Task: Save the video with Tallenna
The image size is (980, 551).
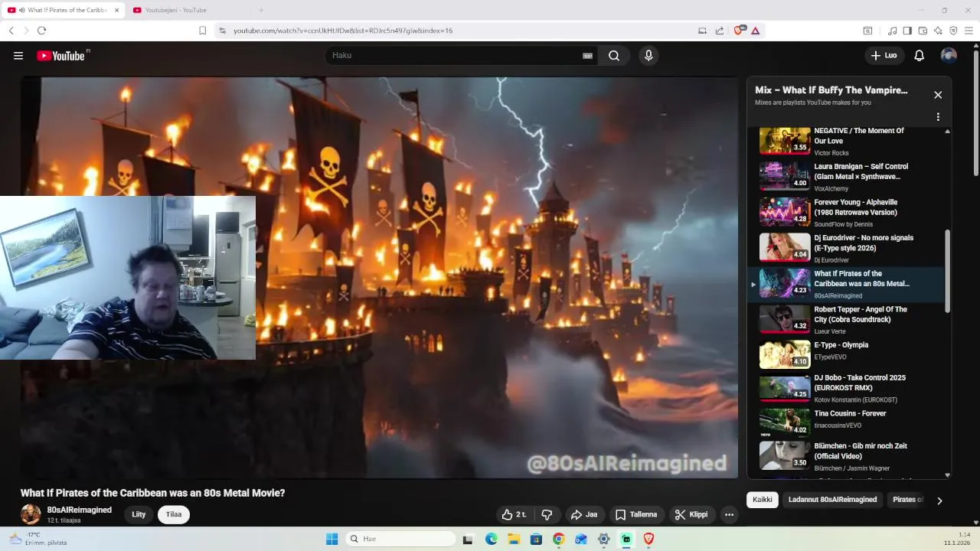Action: tap(636, 515)
